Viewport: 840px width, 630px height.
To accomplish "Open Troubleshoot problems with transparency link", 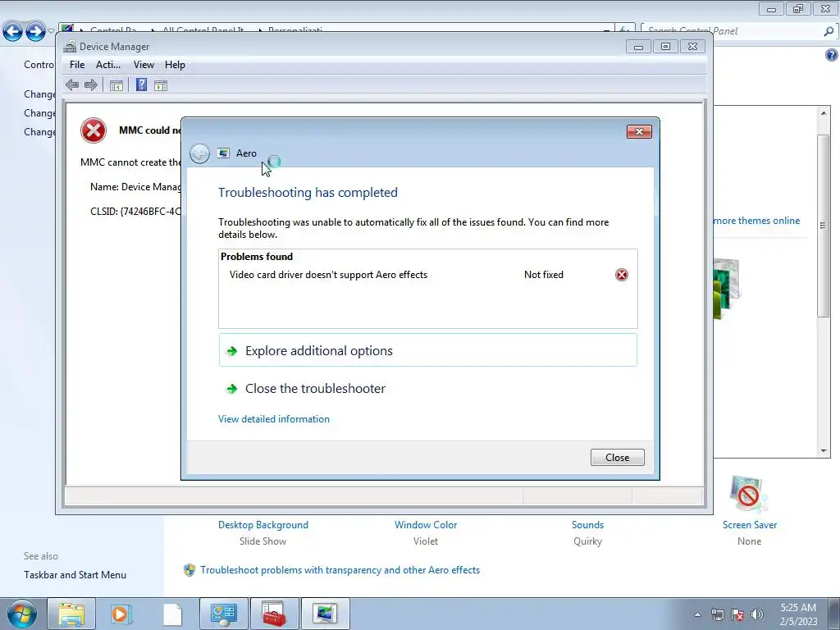I will point(340,570).
